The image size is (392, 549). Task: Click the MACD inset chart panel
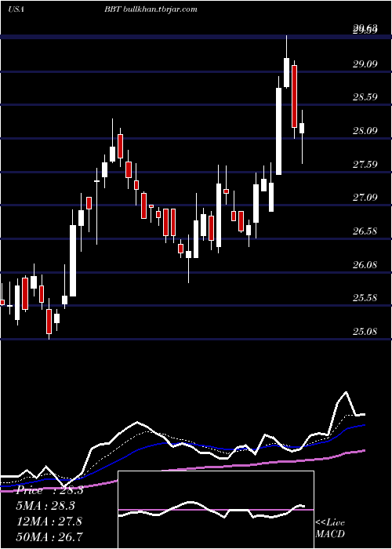(x=216, y=510)
